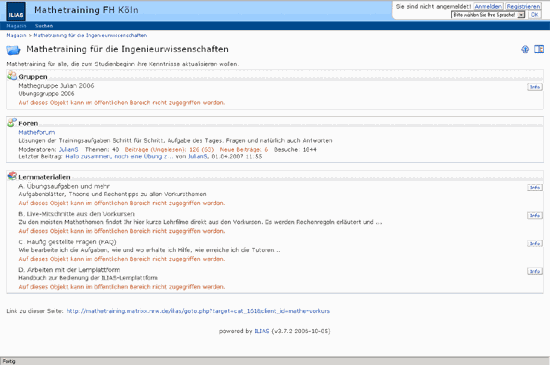Click 'Beiträge (Ungelesen): 126 (63)' text
Screen dimensions: 550x365
click(x=169, y=150)
